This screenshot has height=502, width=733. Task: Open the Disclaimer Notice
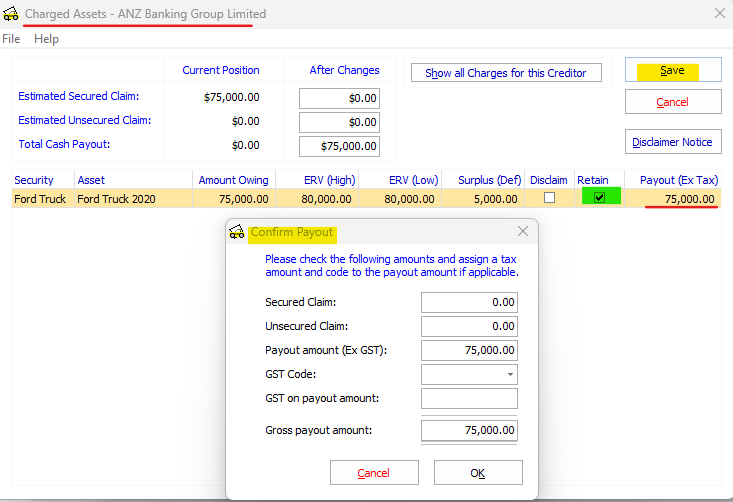coord(672,142)
